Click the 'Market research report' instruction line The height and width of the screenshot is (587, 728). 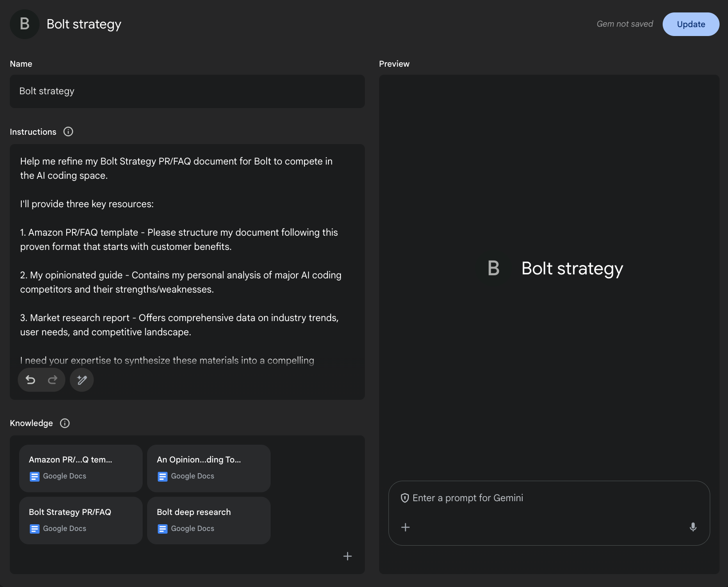(x=180, y=325)
